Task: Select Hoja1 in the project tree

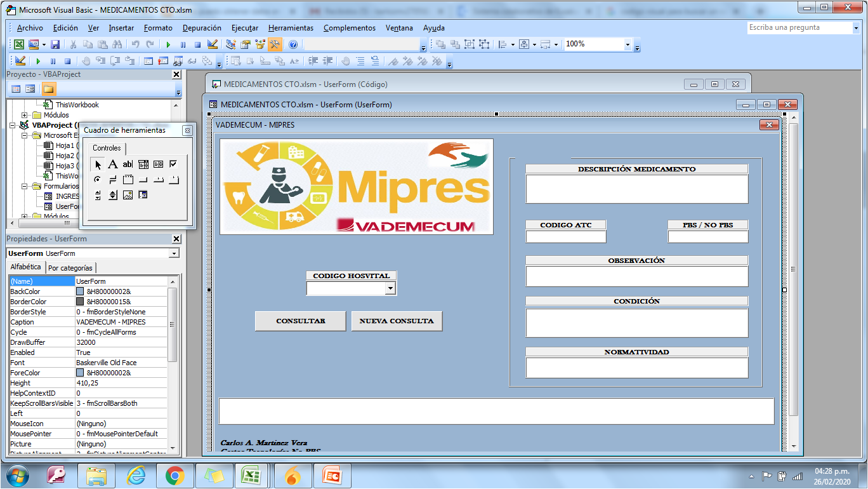Action: pyautogui.click(x=65, y=145)
